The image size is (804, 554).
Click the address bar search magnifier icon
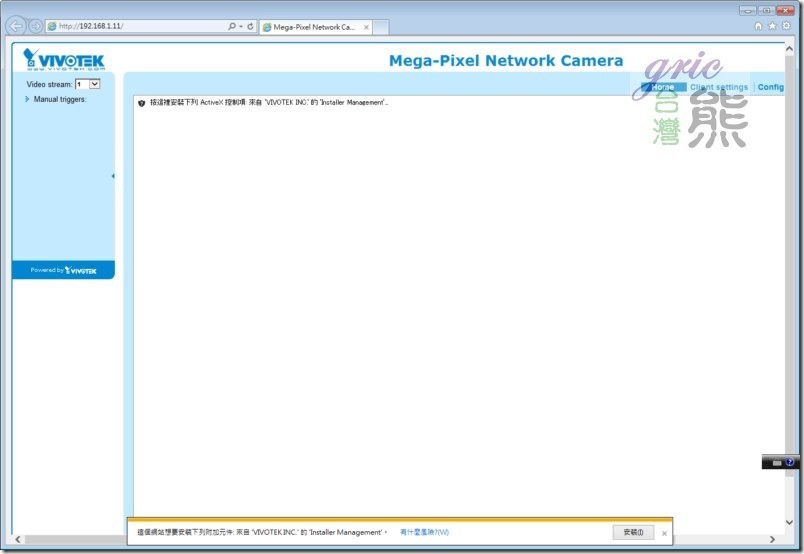click(232, 26)
